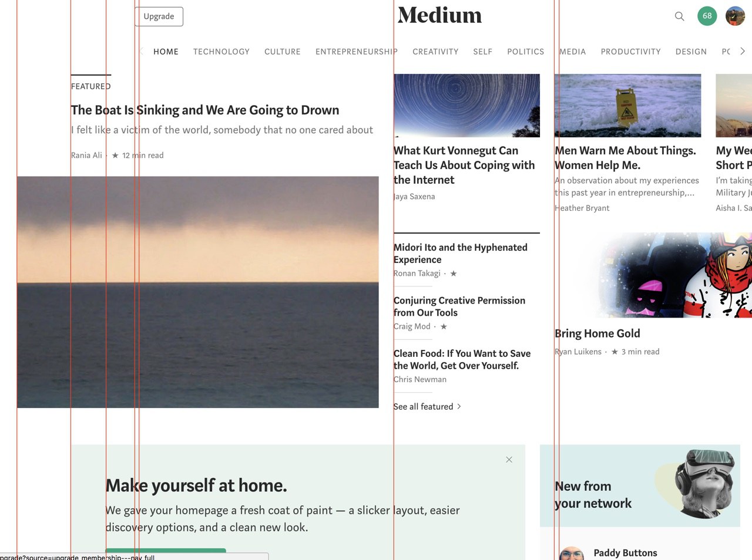This screenshot has height=560, width=752.
Task: Open author Jaya Saxena's profile
Action: click(414, 197)
